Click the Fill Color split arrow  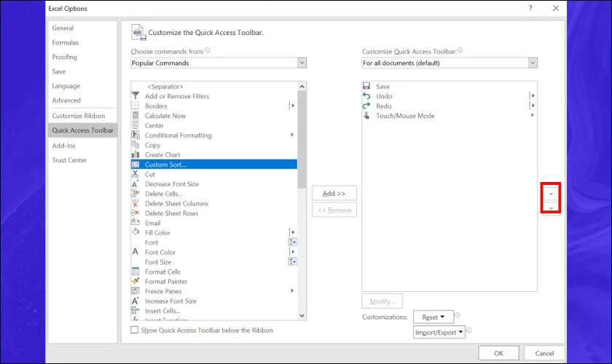(292, 232)
